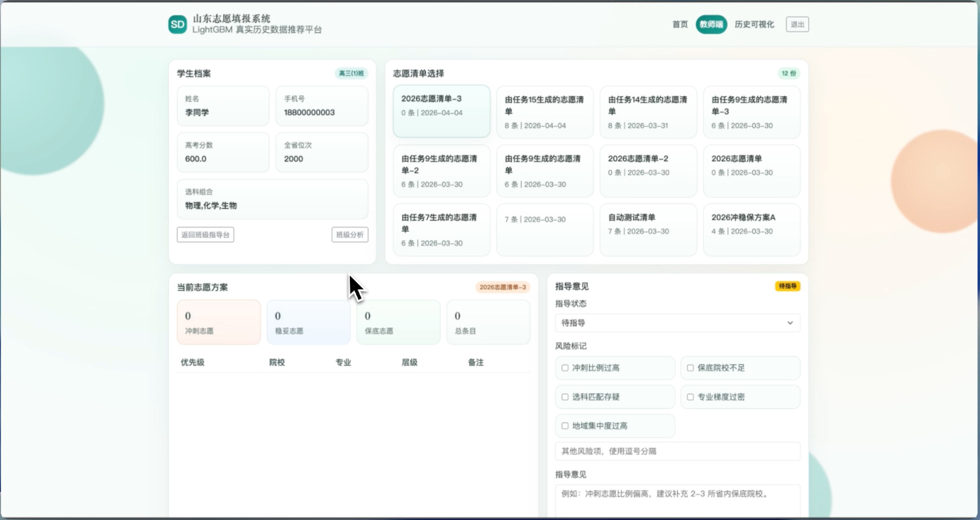Enable the 保底院校不足 checkbox

pyautogui.click(x=690, y=368)
